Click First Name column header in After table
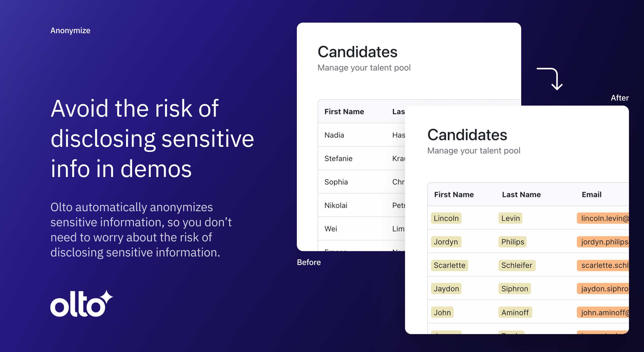Screen dimensions: 644x352 click(454, 194)
